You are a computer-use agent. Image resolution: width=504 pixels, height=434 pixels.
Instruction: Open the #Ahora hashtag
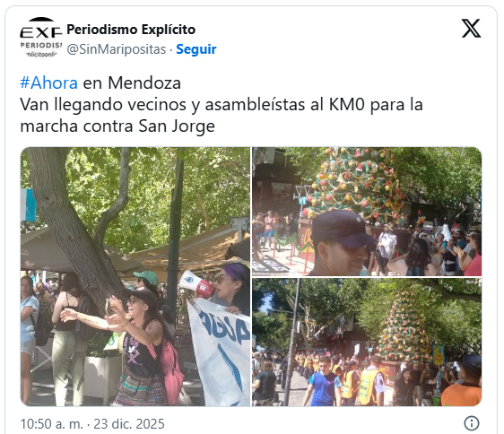click(48, 82)
